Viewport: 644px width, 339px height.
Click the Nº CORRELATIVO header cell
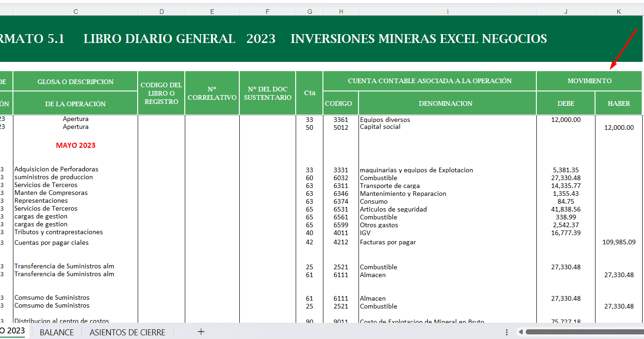pos(212,93)
